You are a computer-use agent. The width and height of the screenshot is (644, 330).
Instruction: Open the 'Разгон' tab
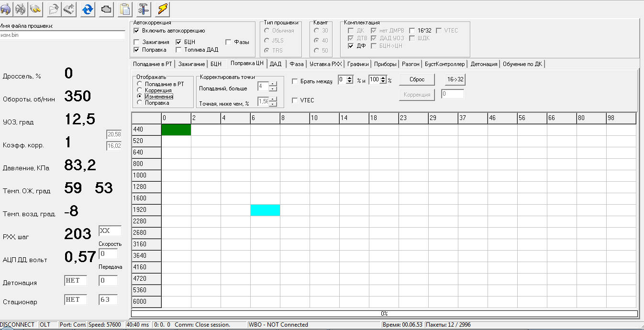tap(411, 64)
